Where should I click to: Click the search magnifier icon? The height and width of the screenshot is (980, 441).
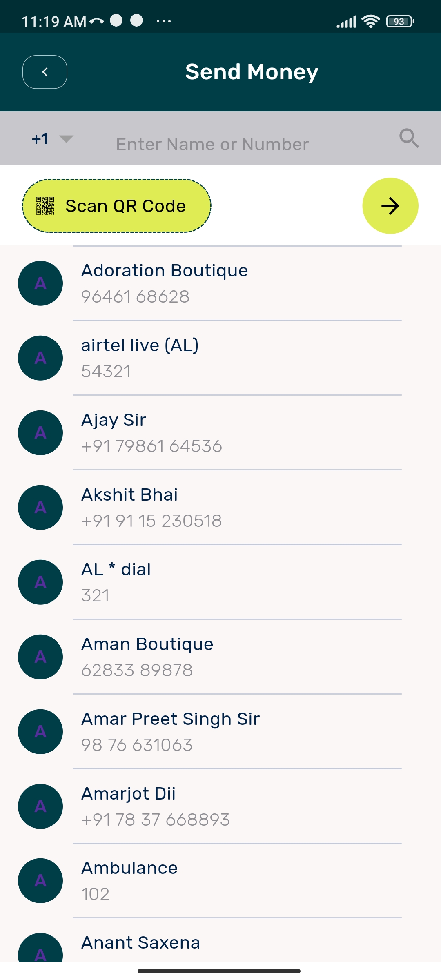[409, 138]
